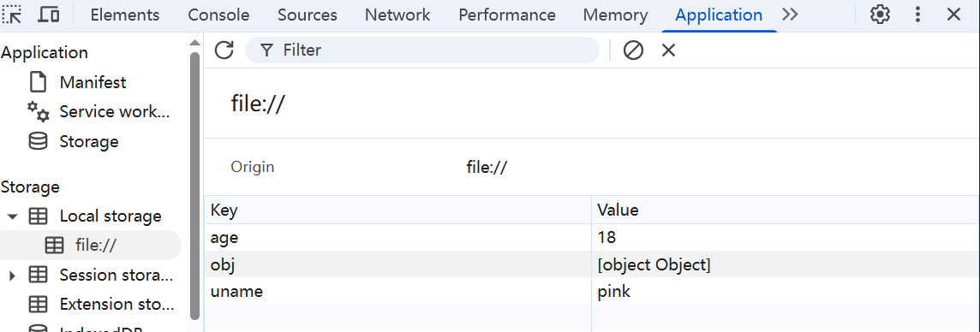Viewport: 980px width, 332px height.
Task: Sort by the Key column header
Action: coord(397,210)
